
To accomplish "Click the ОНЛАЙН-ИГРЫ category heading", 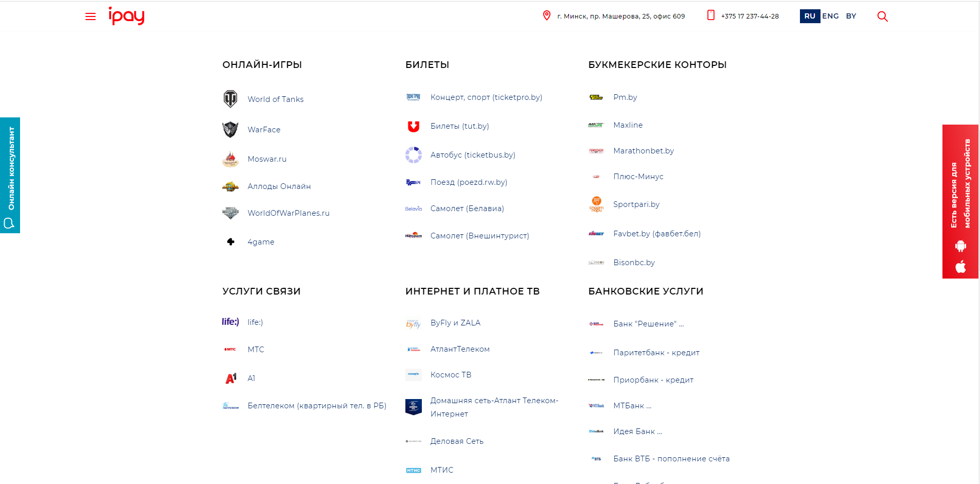I will tap(262, 65).
